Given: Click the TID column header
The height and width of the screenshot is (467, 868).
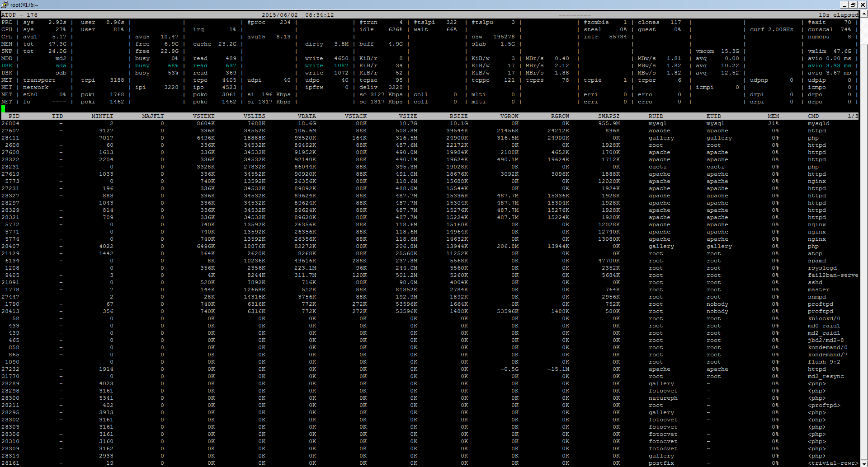Looking at the screenshot, I should coord(57,116).
